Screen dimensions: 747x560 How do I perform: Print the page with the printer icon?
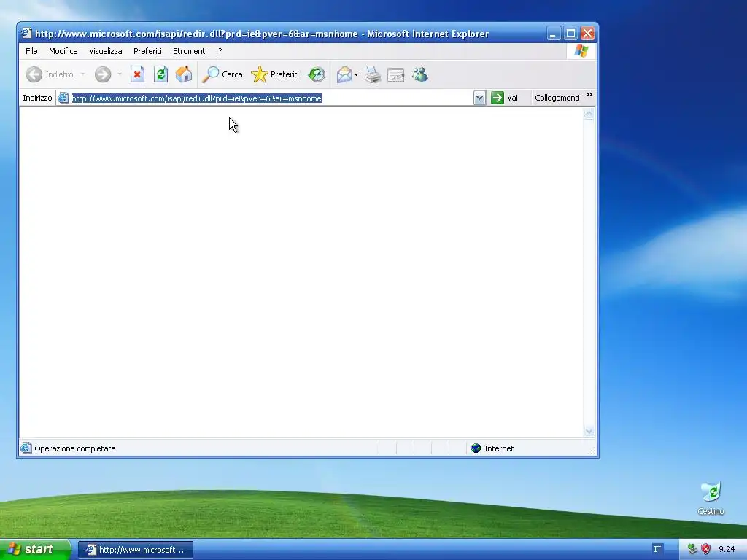coord(373,74)
